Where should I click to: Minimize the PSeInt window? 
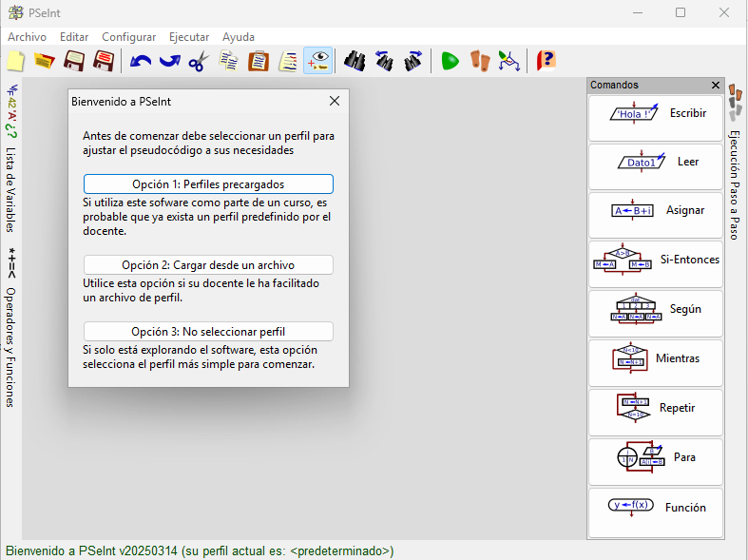pyautogui.click(x=638, y=13)
